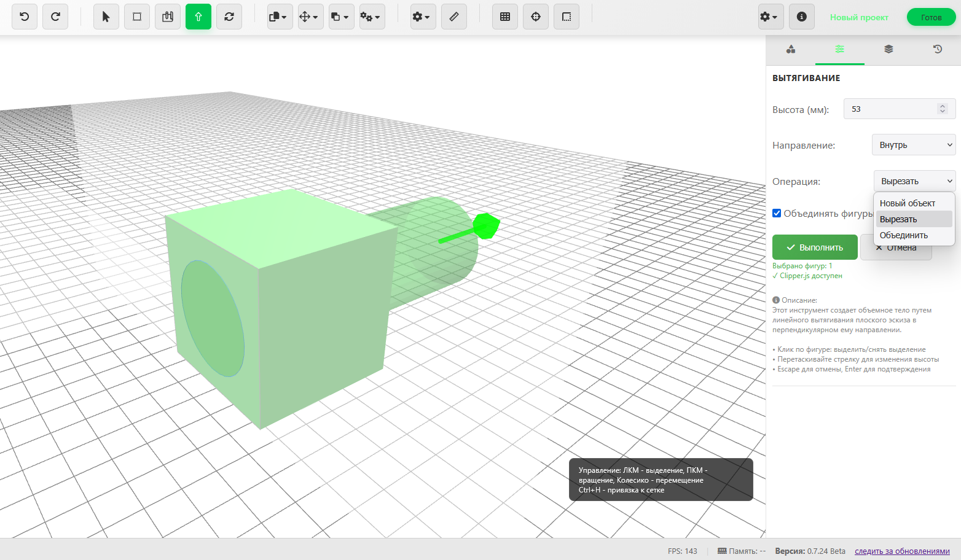Screen dimensions: 961x560
Task: Toggle the Объединять фигуры checkbox
Action: coord(777,213)
